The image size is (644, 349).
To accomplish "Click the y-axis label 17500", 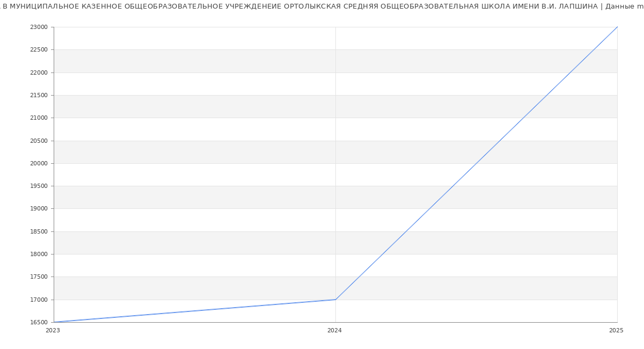I will coord(39,277).
